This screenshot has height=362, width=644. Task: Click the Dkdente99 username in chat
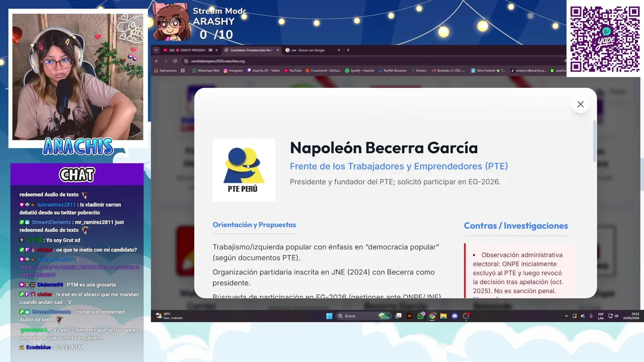50,285
